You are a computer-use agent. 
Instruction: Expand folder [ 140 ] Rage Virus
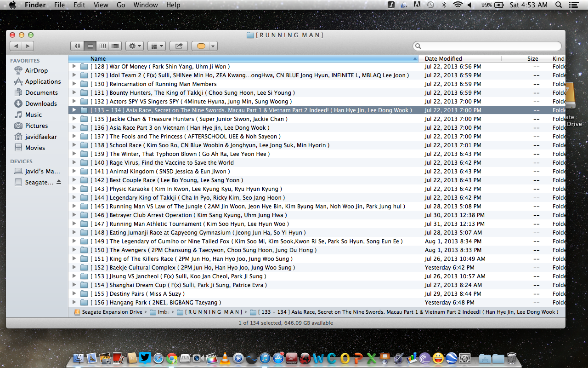point(74,162)
